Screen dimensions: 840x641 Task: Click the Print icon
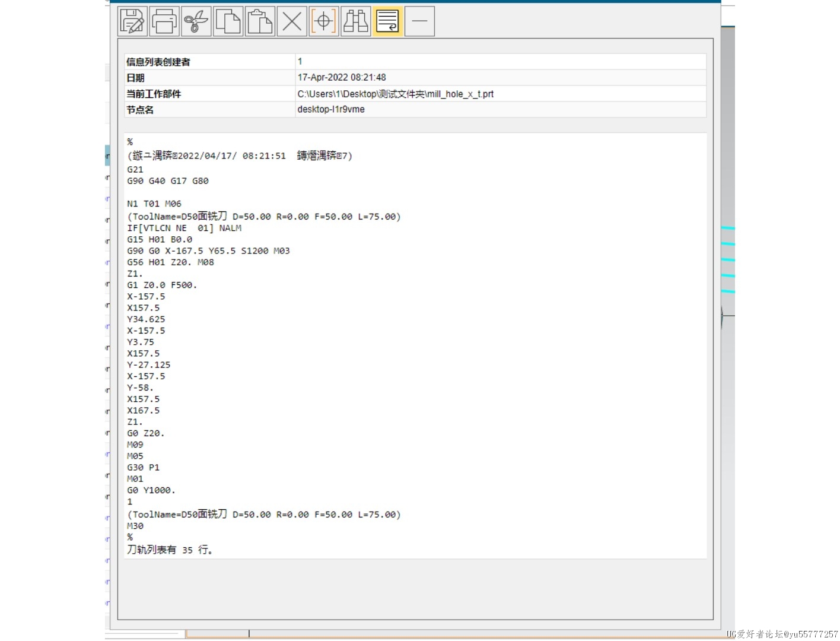pos(164,21)
